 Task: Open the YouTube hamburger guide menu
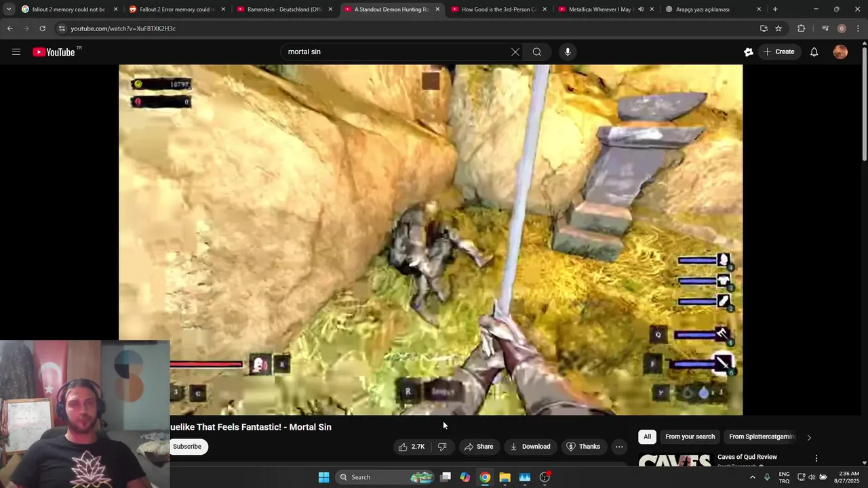16,52
